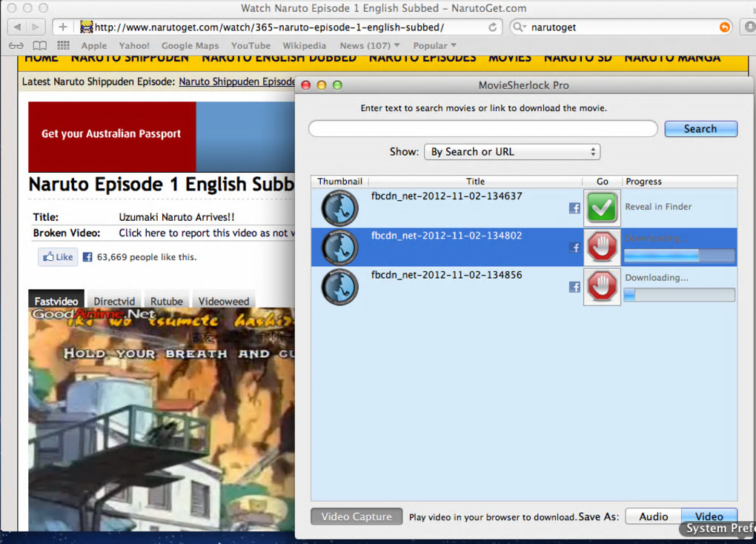756x544 pixels.
Task: Click the Progress column header
Action: click(x=680, y=182)
